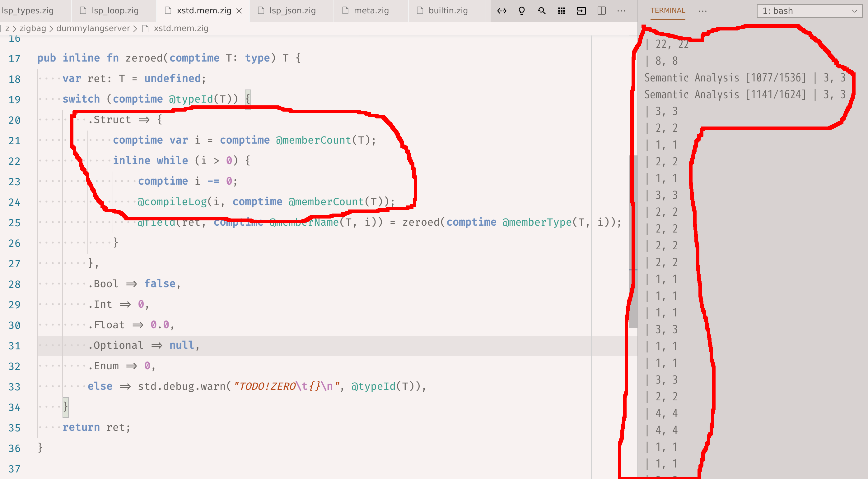Select the xstd.mem.zig tab
Image resolution: width=868 pixels, height=479 pixels.
pos(203,11)
